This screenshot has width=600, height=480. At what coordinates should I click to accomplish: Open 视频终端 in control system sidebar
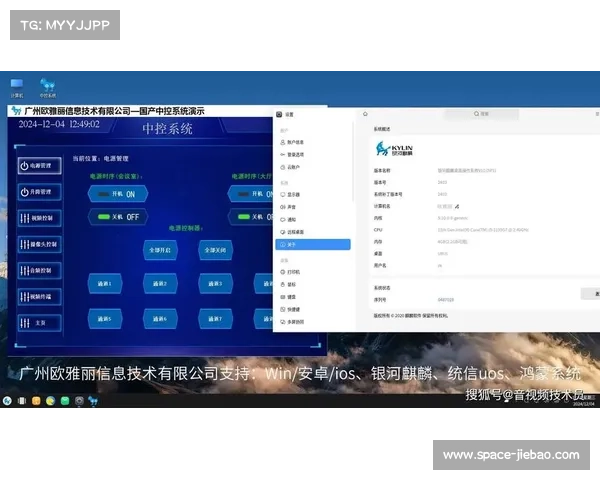point(39,297)
